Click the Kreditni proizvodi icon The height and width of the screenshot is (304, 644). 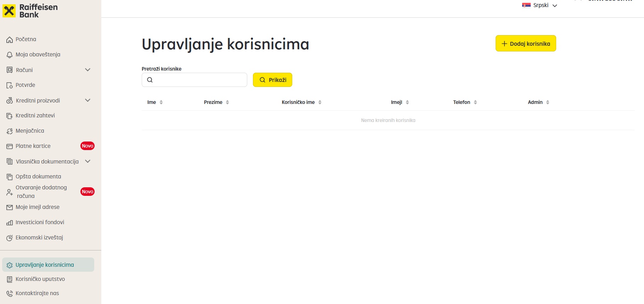coord(10,101)
